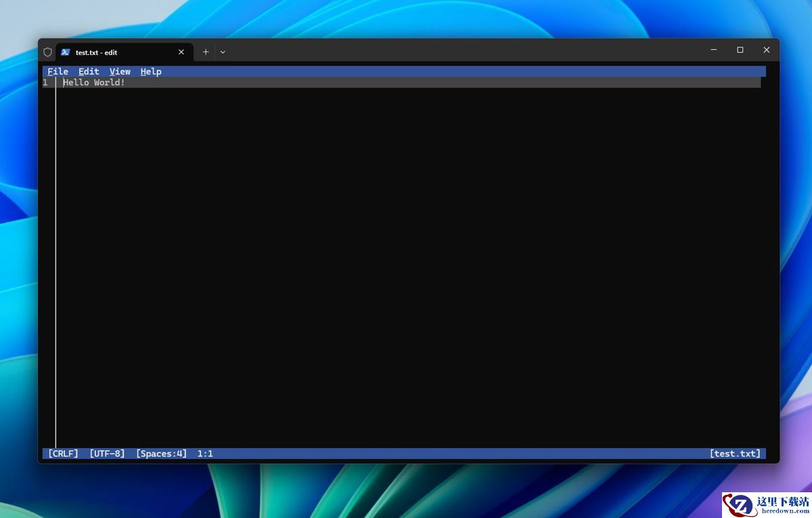
Task: Open the View menu
Action: (x=120, y=71)
